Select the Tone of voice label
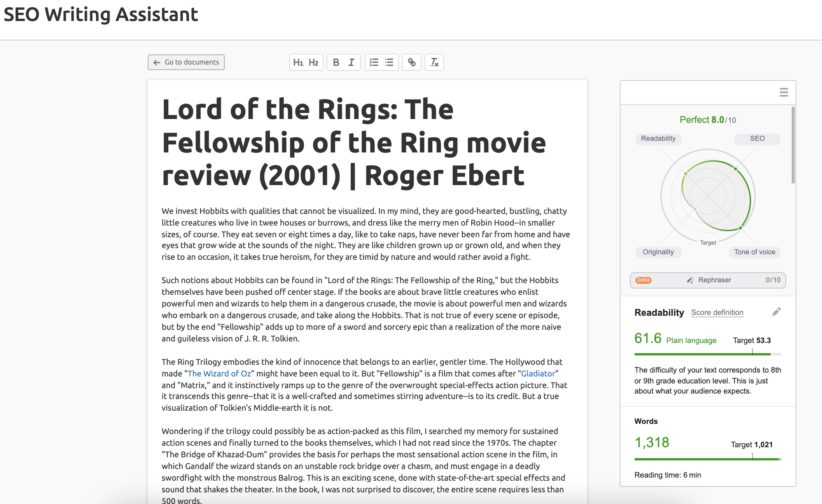 pos(754,252)
